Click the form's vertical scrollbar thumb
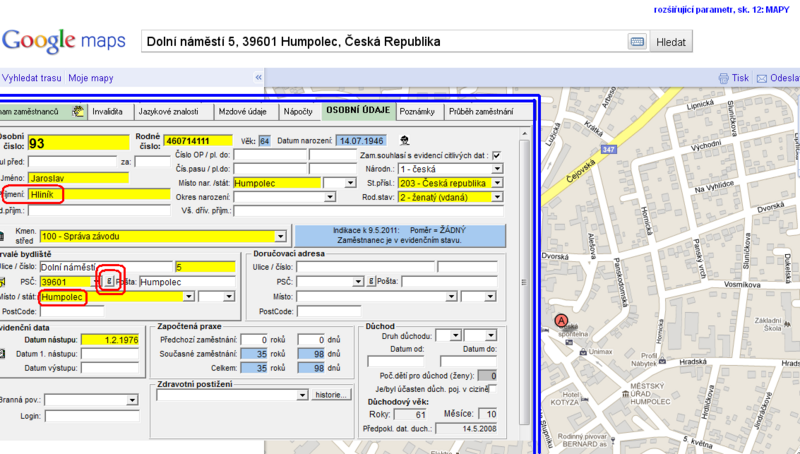 tap(524, 282)
